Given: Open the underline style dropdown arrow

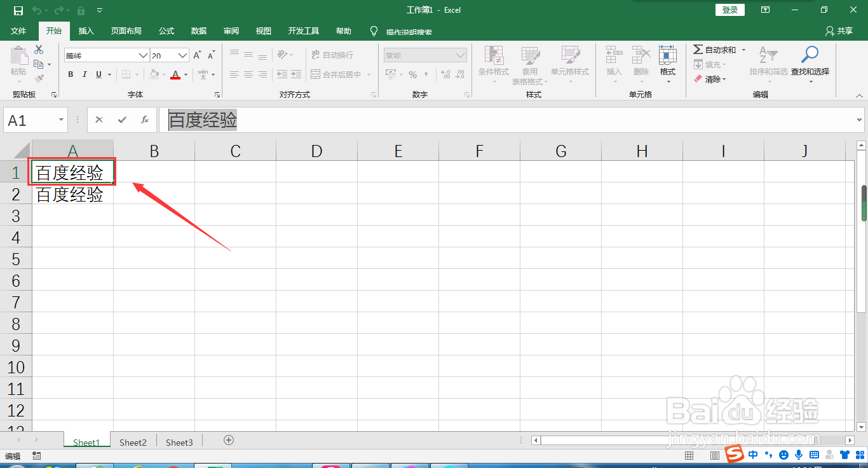Looking at the screenshot, I should point(109,74).
